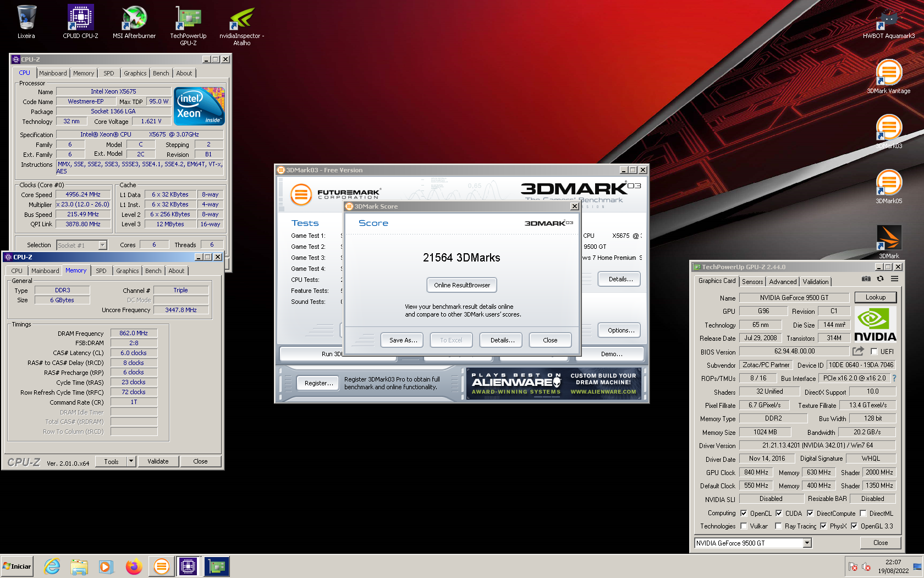The height and width of the screenshot is (578, 924).
Task: Switch to 3DMark03 taskbar button
Action: tap(161, 566)
